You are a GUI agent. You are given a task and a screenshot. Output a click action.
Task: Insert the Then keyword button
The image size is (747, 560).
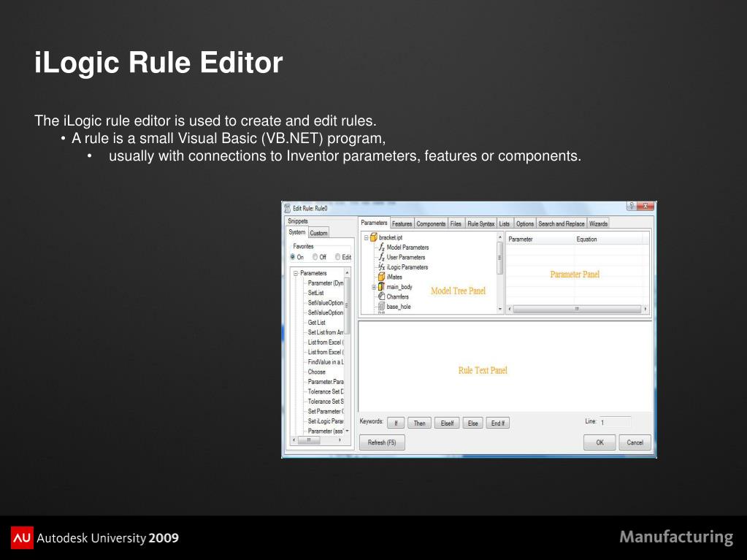click(x=419, y=423)
